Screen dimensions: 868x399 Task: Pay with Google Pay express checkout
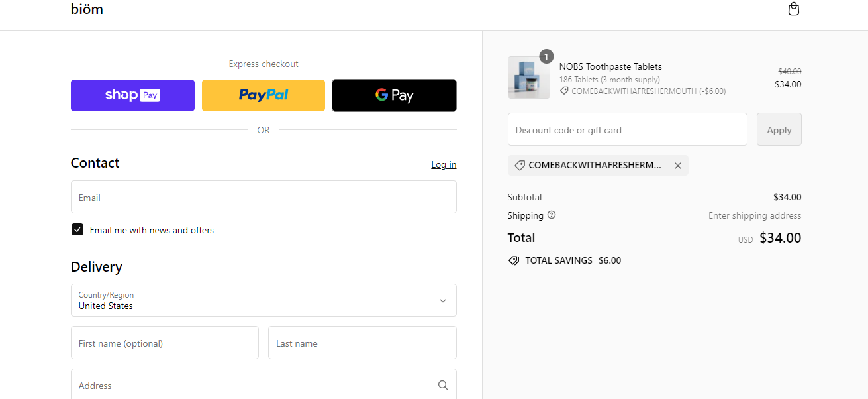[x=394, y=95]
